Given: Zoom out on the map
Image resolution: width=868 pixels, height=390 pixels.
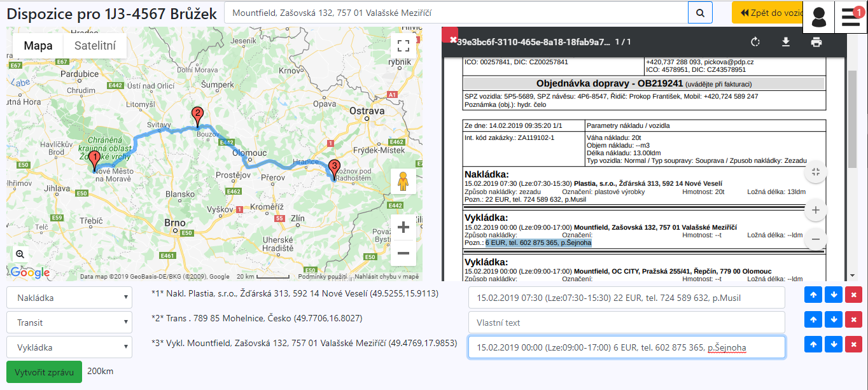Looking at the screenshot, I should click(x=403, y=253).
